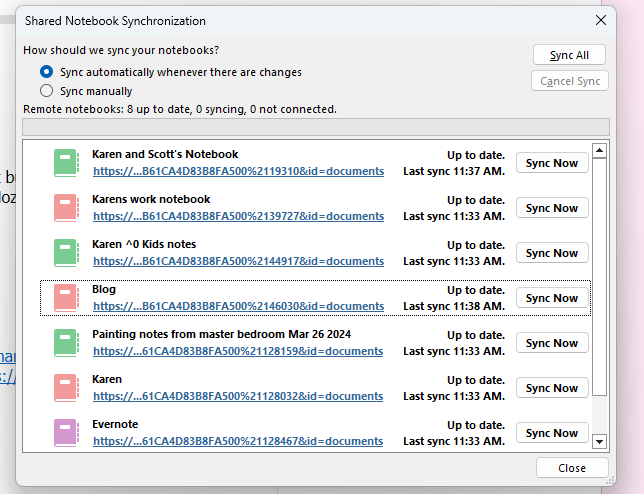The height and width of the screenshot is (494, 644).
Task: Open the Karen ^0 Kids notes URL link
Action: (x=239, y=261)
